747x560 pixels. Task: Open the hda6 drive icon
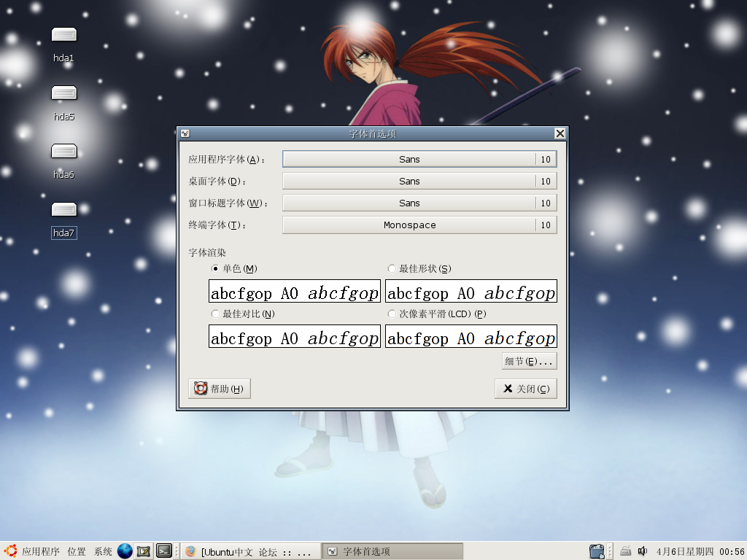[x=64, y=152]
